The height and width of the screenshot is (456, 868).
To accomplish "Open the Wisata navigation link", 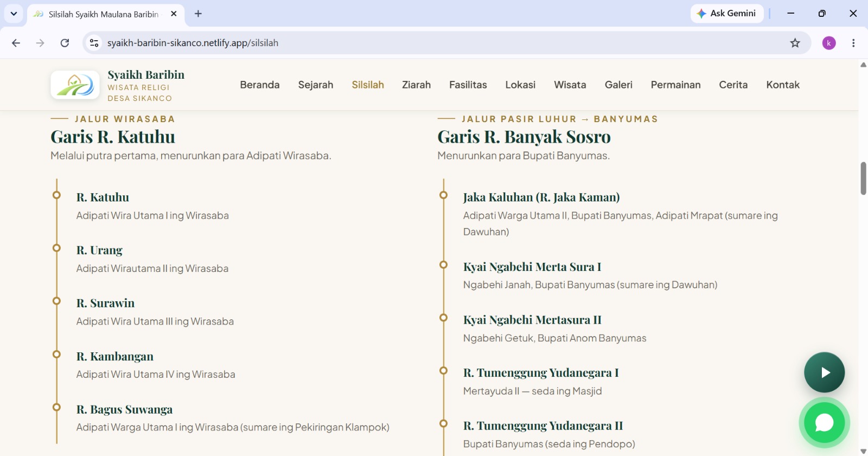I will (x=570, y=85).
